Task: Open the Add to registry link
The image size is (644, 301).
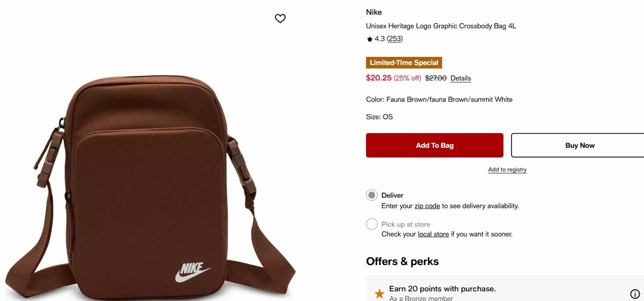Action: click(507, 170)
